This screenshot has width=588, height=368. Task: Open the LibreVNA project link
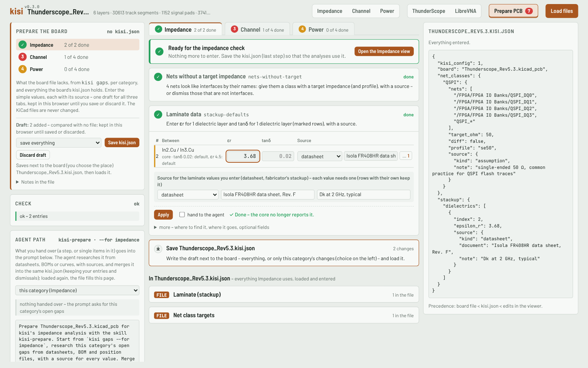pos(466,11)
